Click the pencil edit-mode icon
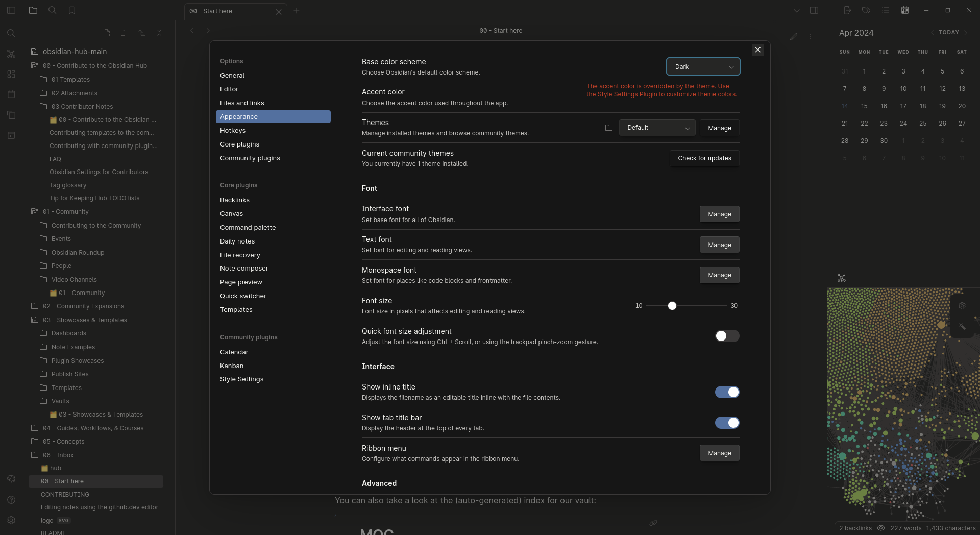This screenshot has width=980, height=535. tap(794, 37)
